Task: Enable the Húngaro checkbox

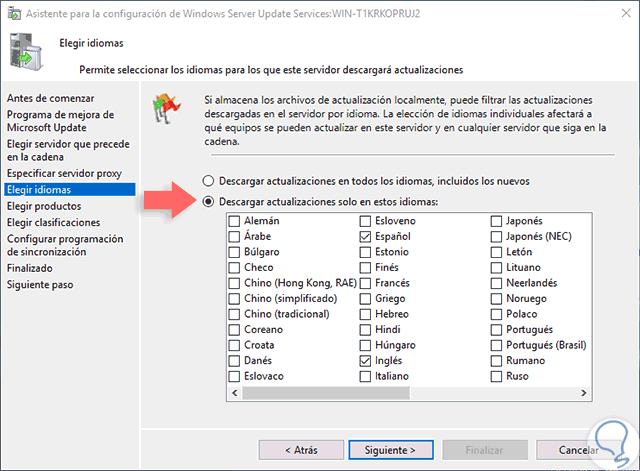Action: tap(365, 345)
